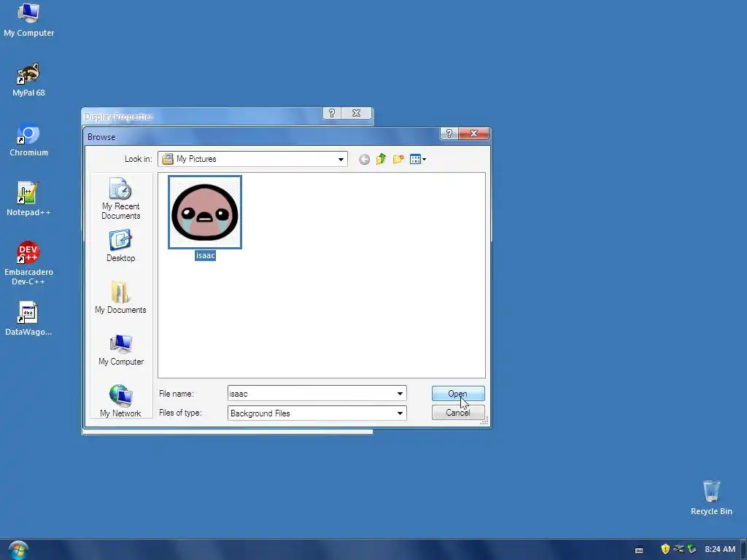This screenshot has height=560, width=747.
Task: Select the Embarcadero Dev-C++ desktop shortcut
Action: pyautogui.click(x=28, y=263)
